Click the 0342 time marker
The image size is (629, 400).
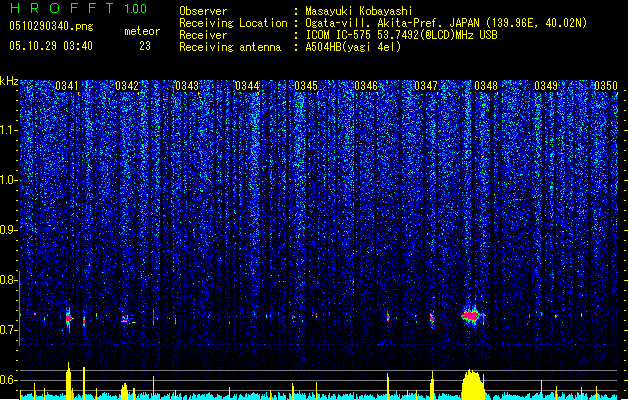click(127, 86)
